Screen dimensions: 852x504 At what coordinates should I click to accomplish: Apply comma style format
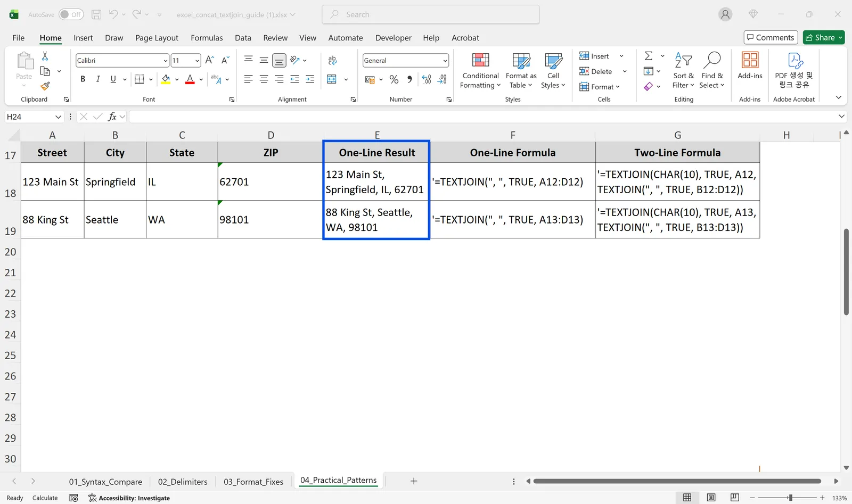click(409, 79)
